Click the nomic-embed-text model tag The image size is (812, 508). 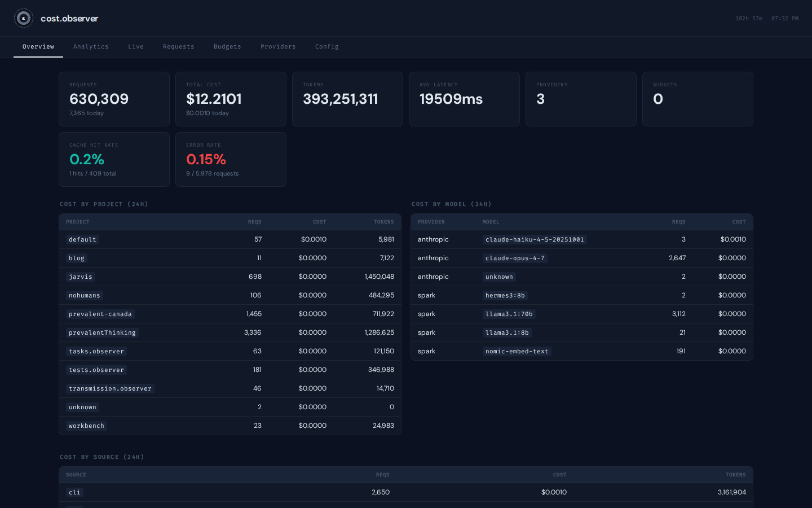[517, 351]
